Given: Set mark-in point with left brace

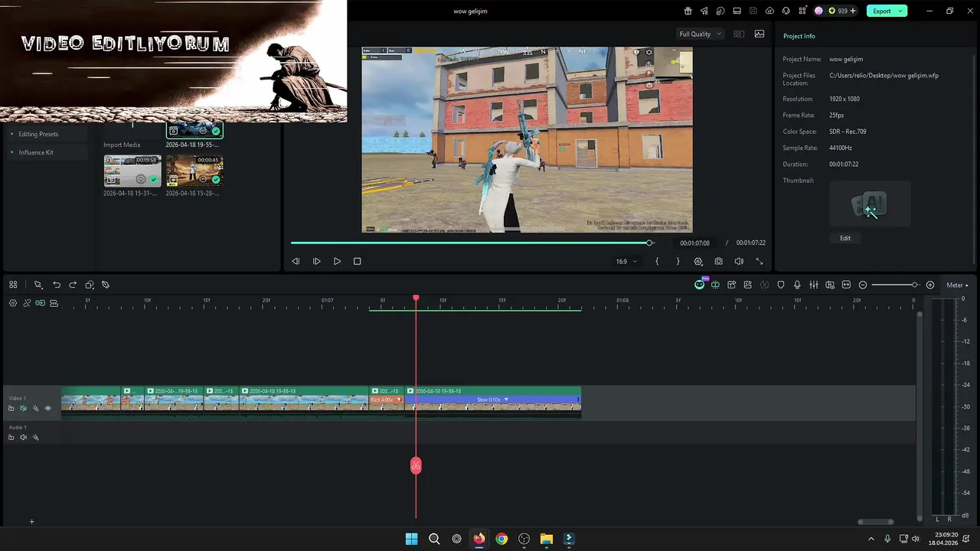Looking at the screenshot, I should point(657,261).
